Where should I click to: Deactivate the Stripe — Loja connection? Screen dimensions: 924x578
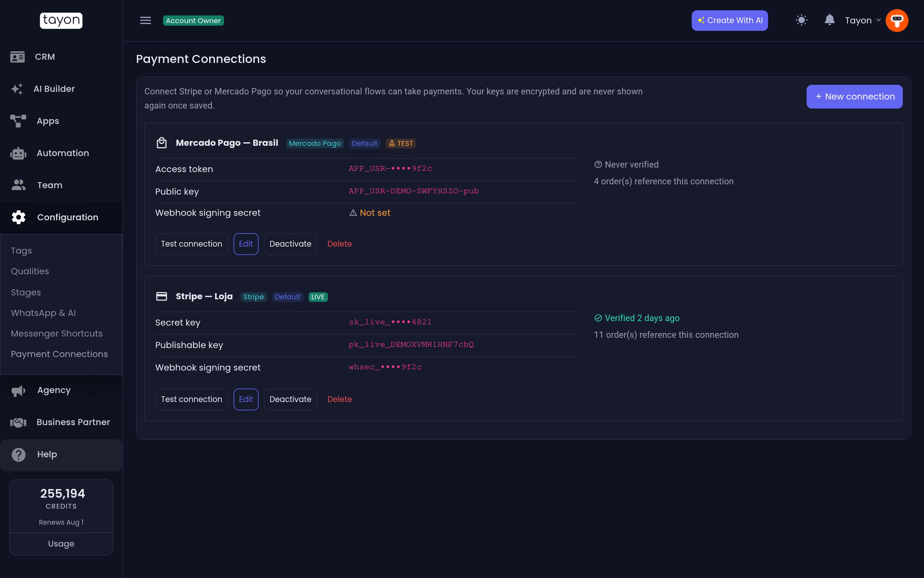290,399
